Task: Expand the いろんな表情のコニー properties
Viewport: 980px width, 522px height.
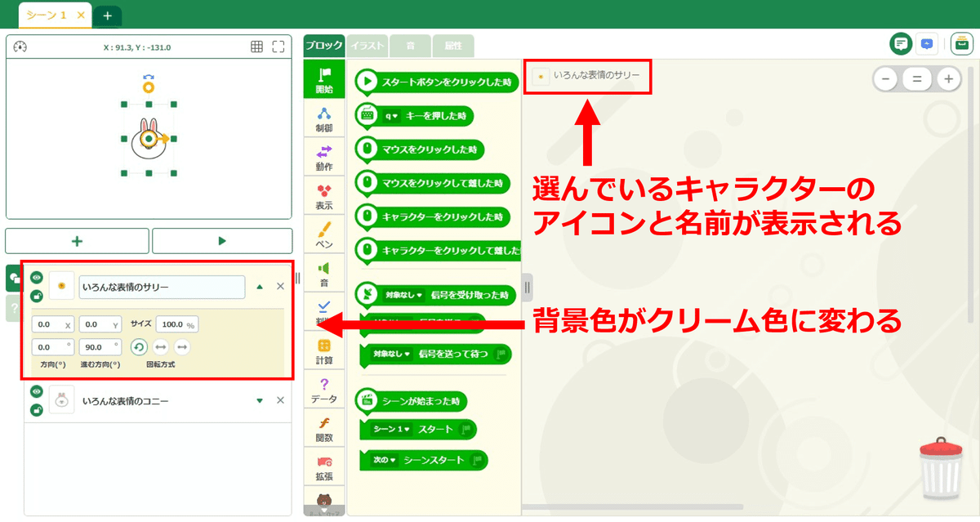Action: [260, 400]
